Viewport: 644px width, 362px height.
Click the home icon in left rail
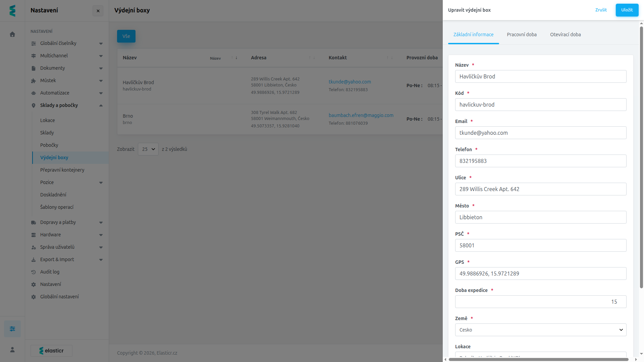pos(12,34)
